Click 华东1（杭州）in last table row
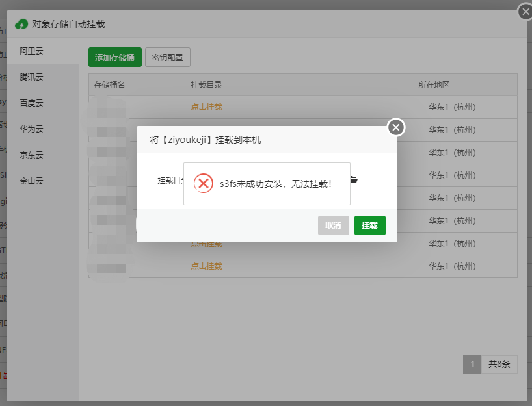Viewport: 532px width, 406px height. click(x=452, y=266)
